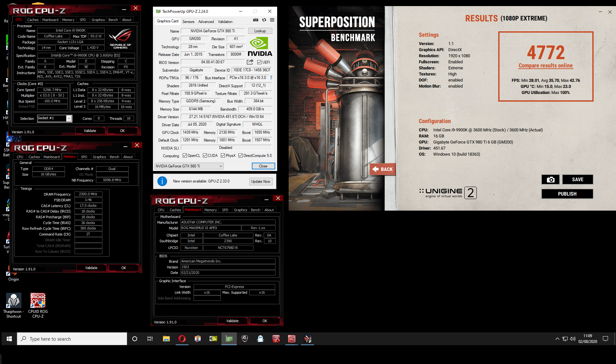Open the GPU-Z hamburger menu icon
The image size is (616, 364).
coord(272,20)
